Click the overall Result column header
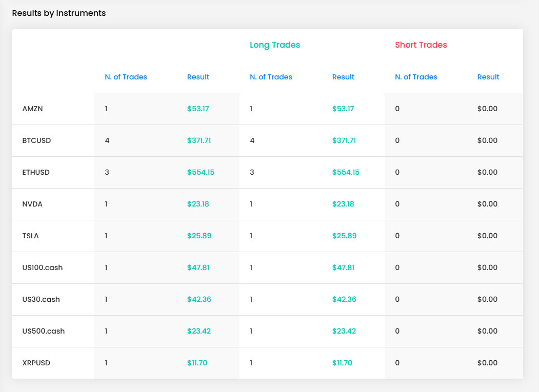 (x=198, y=77)
